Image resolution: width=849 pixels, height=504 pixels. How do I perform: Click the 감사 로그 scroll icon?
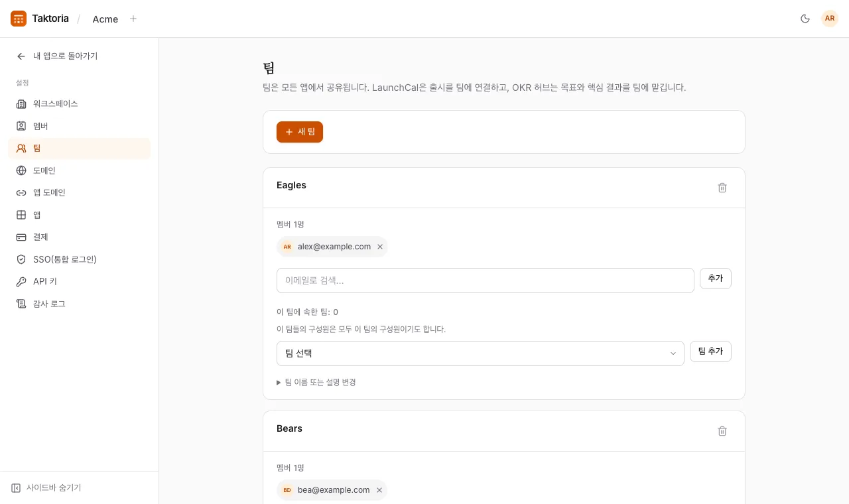click(21, 304)
